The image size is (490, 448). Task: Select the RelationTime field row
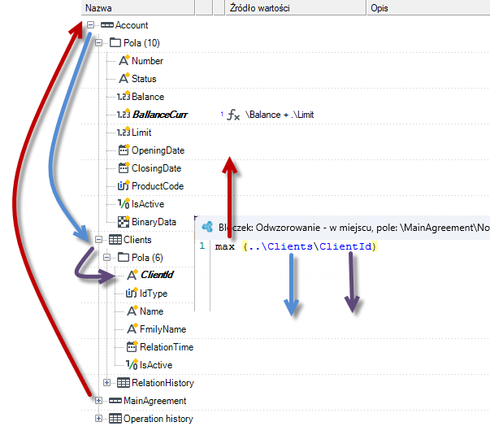pyautogui.click(x=167, y=346)
